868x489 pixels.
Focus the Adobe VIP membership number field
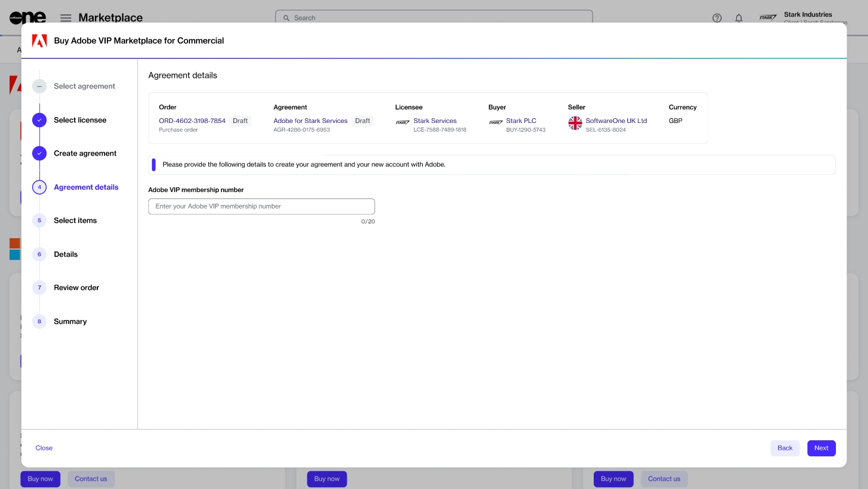click(x=262, y=206)
